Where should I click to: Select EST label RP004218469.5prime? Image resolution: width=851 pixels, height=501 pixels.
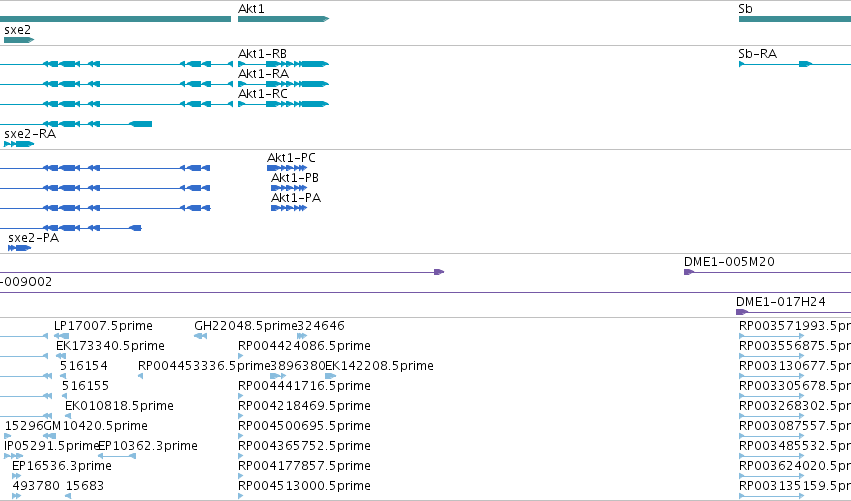pos(304,406)
